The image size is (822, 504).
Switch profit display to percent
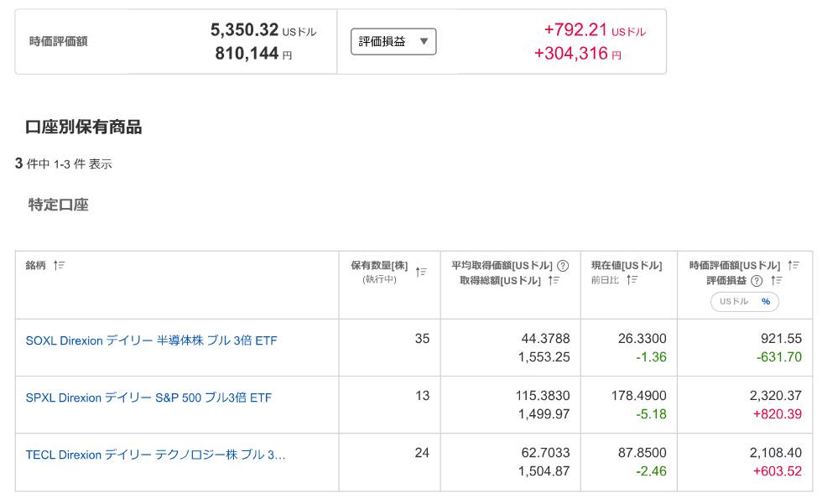[x=766, y=301]
